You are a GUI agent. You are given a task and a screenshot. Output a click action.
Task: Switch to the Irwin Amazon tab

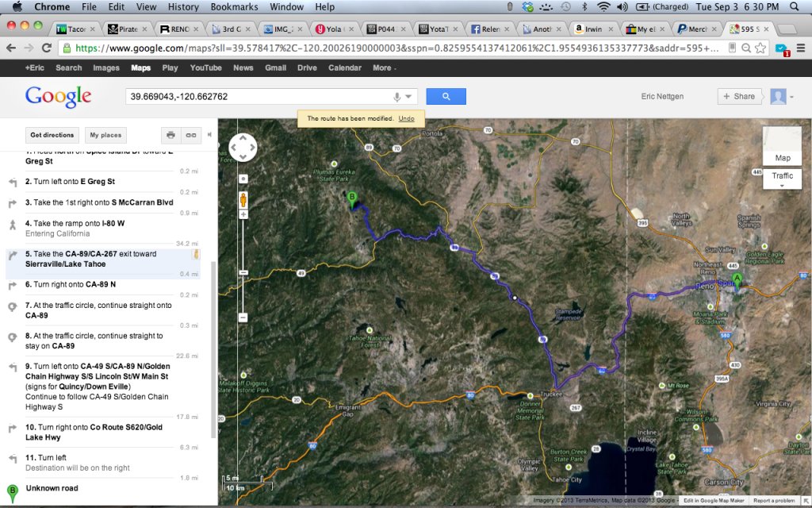tap(593, 29)
